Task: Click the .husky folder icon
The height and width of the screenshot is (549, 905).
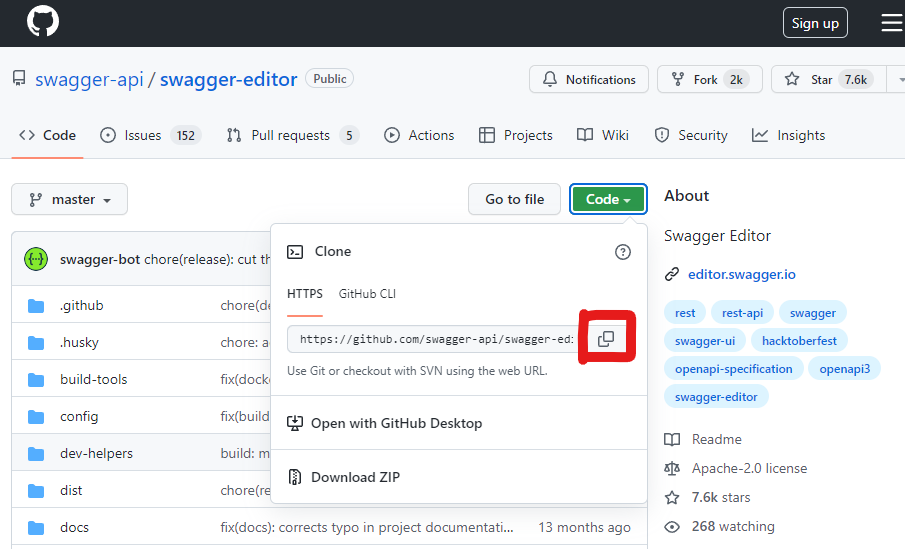Action: point(36,342)
